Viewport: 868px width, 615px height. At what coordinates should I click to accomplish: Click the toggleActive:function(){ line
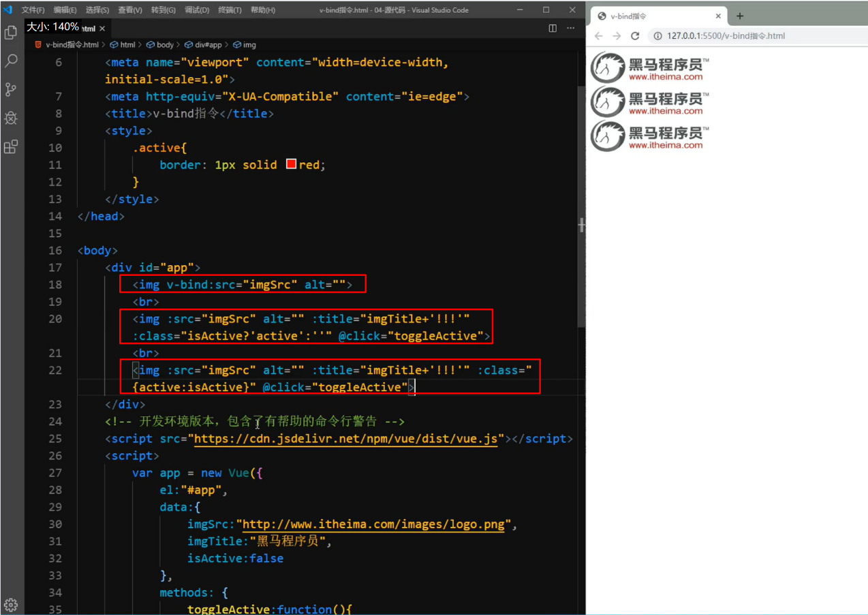point(269,609)
